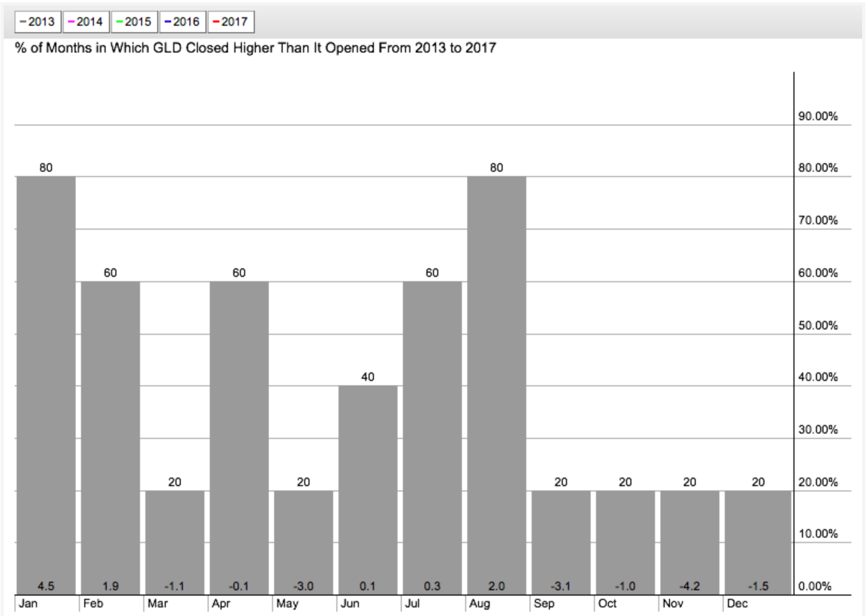
Task: Select the Jan month axis label
Action: pyautogui.click(x=28, y=604)
